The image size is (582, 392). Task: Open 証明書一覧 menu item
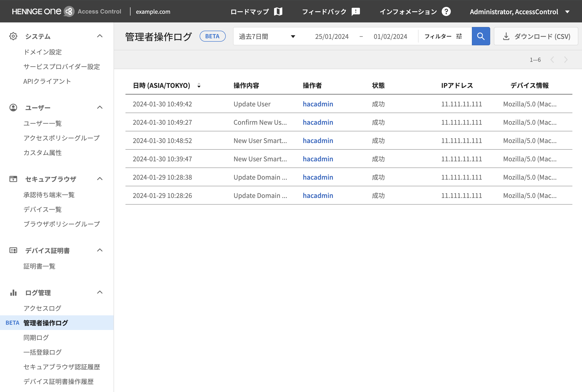[39, 266]
